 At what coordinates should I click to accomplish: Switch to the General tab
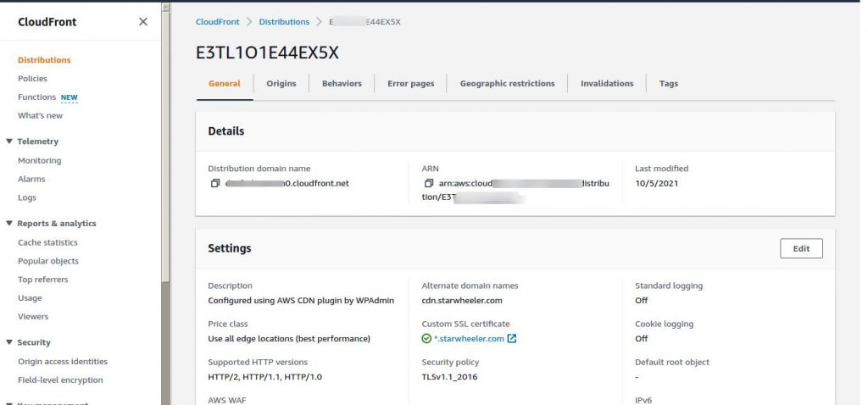point(224,84)
